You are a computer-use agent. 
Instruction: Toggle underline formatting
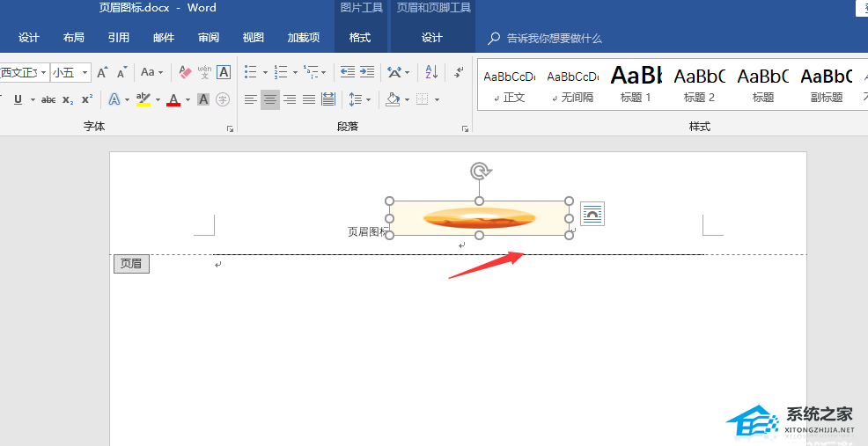point(18,99)
